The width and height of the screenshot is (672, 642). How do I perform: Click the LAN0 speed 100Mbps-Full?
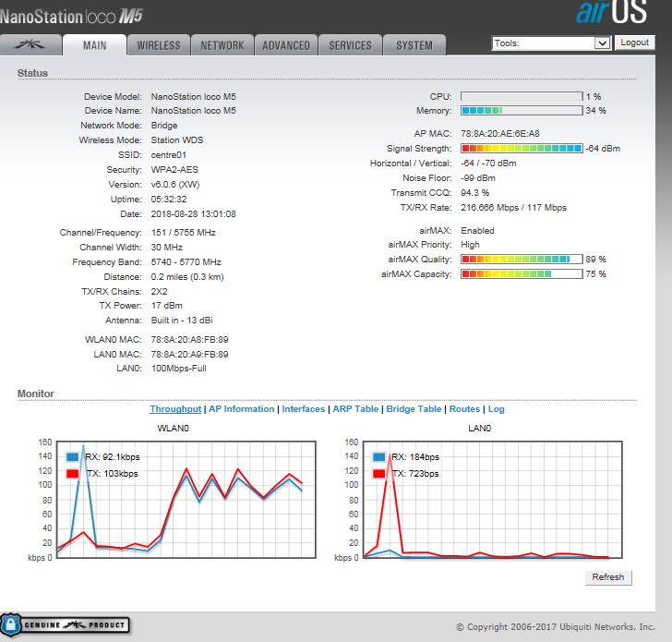tap(179, 369)
